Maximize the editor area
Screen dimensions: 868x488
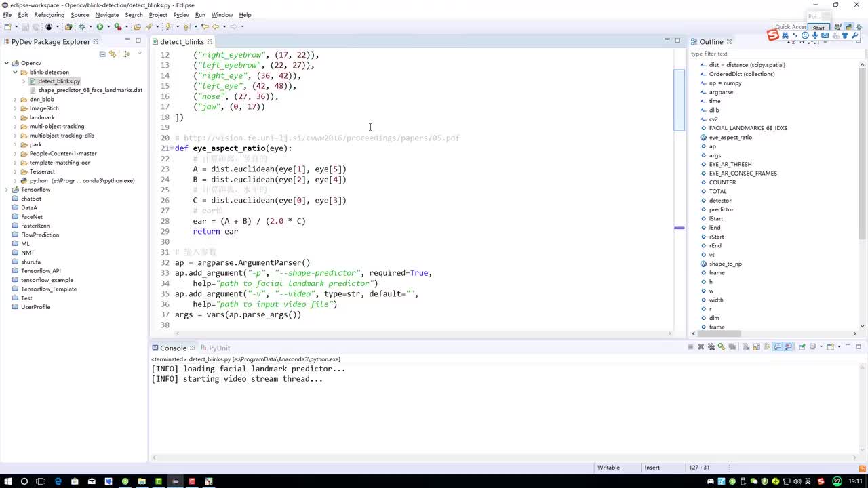[677, 41]
